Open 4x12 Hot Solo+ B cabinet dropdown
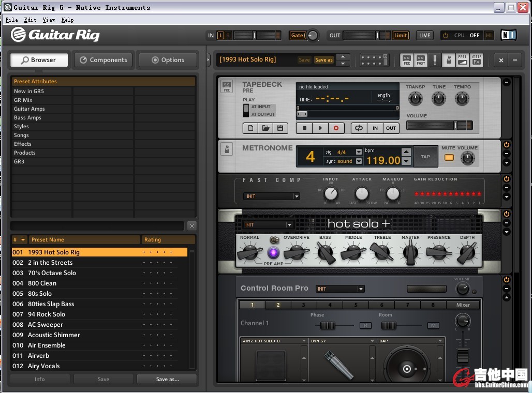The width and height of the screenshot is (532, 393). pos(304,341)
